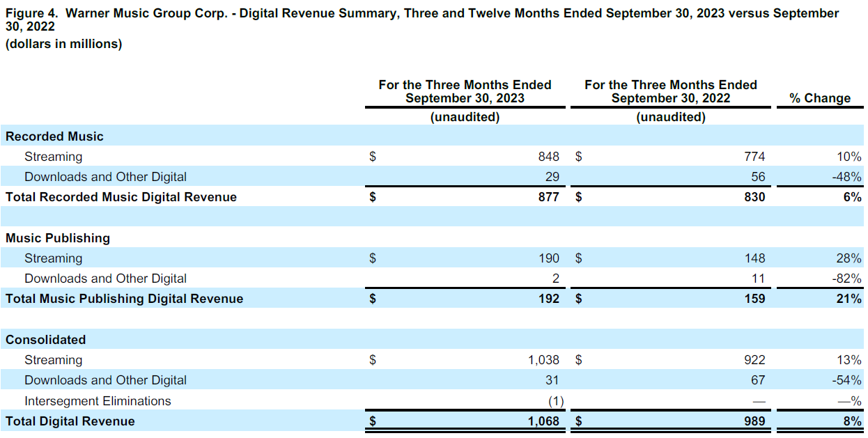The width and height of the screenshot is (868, 438).
Task: Select the Three Months Ended September 30, 2023 header
Action: [465, 91]
